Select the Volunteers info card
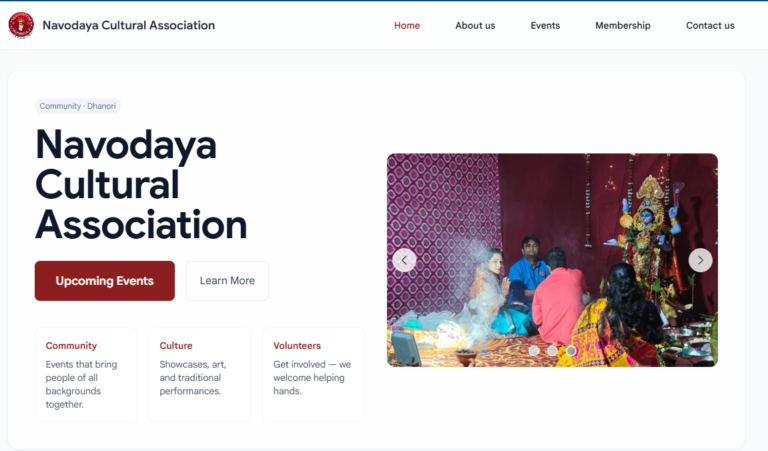Image resolution: width=768 pixels, height=451 pixels. 314,375
